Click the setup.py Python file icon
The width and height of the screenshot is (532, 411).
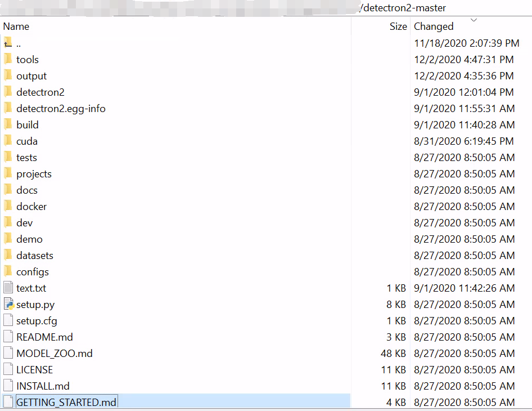coord(8,305)
